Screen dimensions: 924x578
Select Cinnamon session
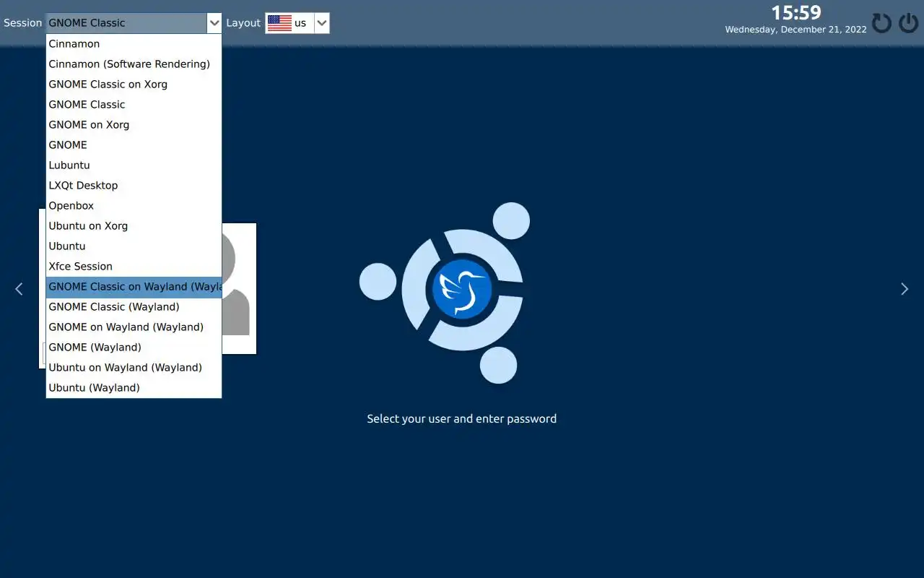[x=134, y=44]
